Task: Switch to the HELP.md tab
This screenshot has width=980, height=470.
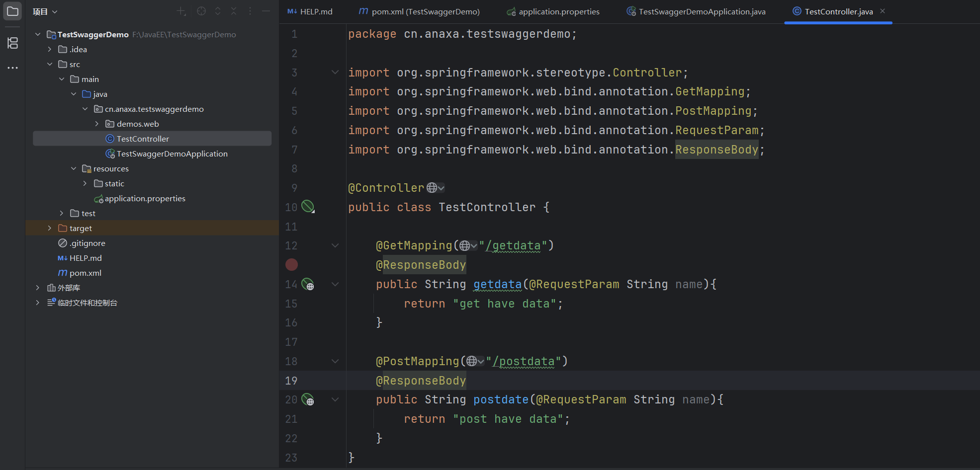Action: [x=310, y=11]
